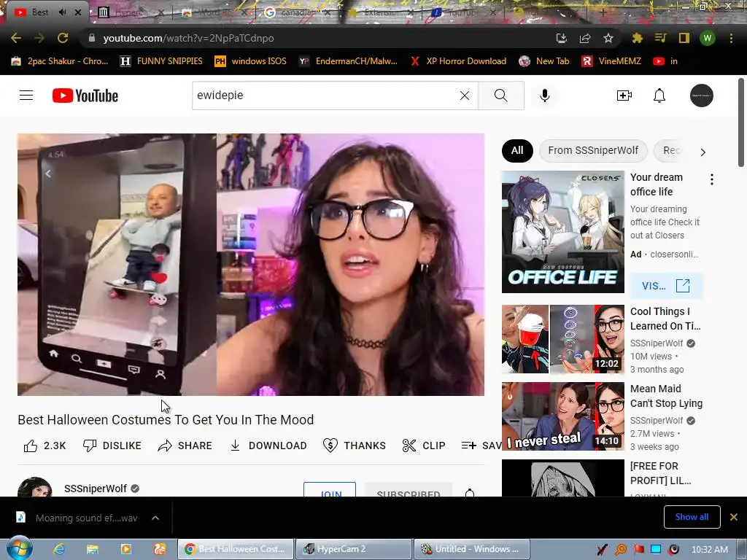
Task: Toggle Chrome side panel
Action: point(684,38)
